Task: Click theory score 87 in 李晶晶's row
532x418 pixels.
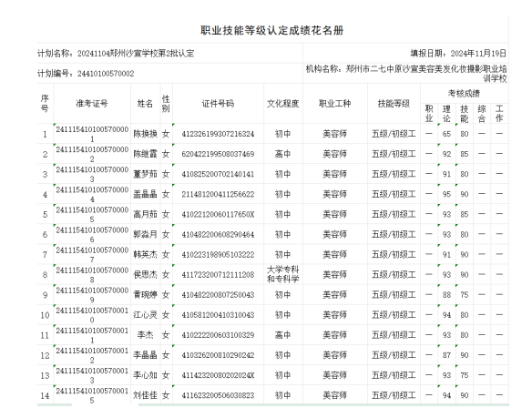Action: (446, 355)
